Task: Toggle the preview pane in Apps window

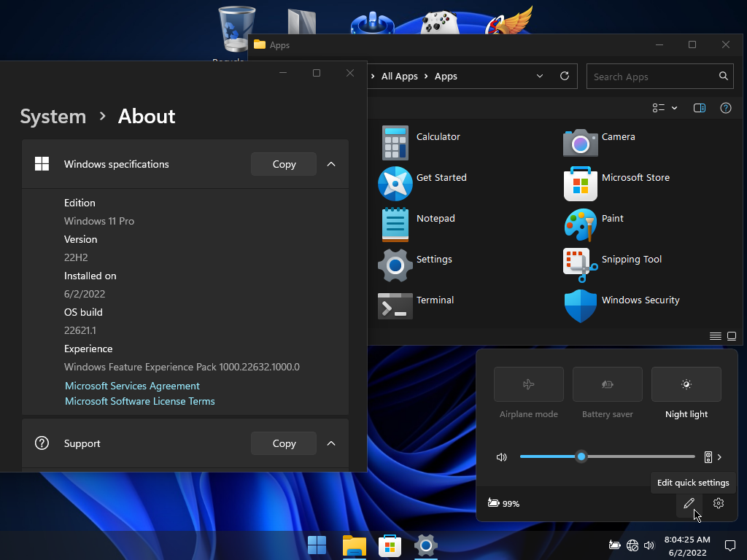Action: (700, 108)
